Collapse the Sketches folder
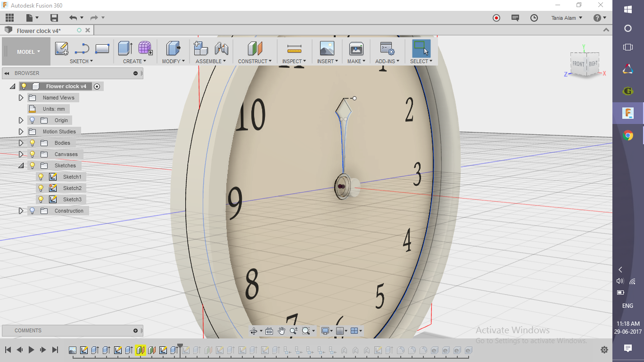 click(x=21, y=166)
